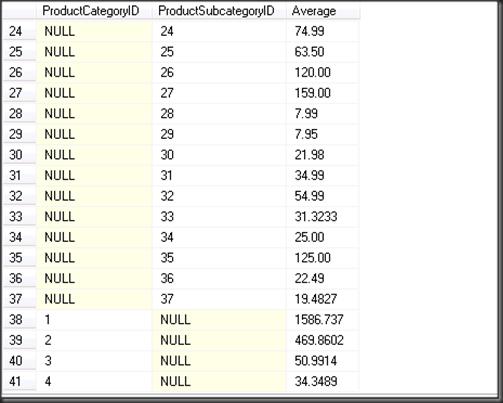Select row header number 38
Viewport: 503px width, 403px height.
[x=19, y=320]
